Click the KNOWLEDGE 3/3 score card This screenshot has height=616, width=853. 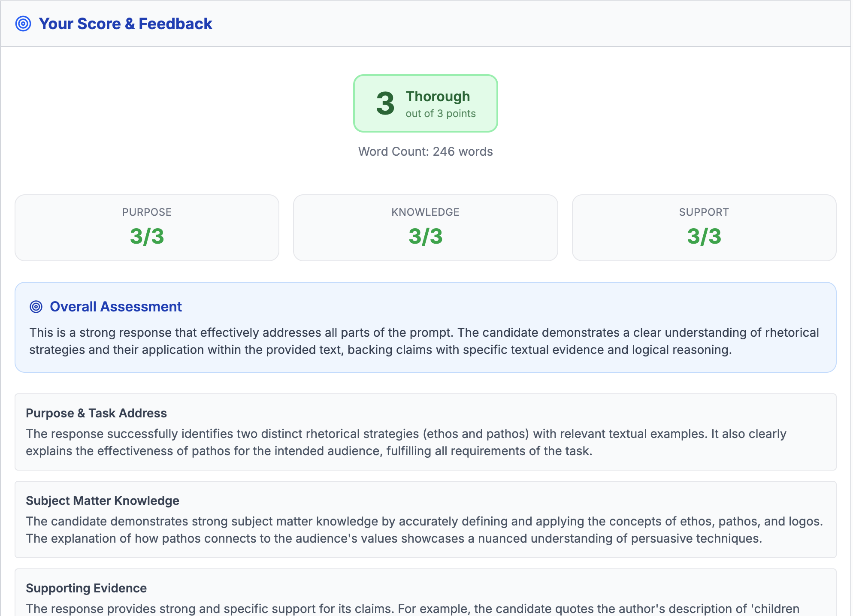(x=425, y=227)
